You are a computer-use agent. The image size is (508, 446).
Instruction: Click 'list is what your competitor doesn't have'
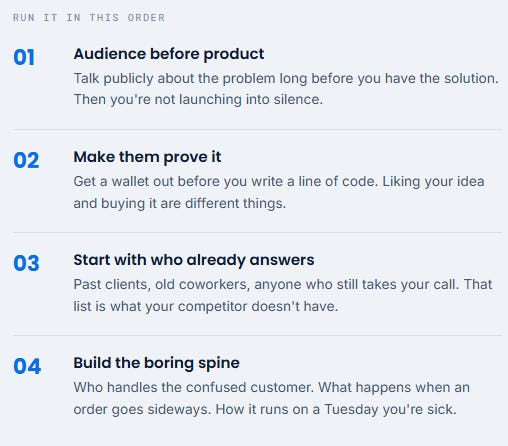coord(206,306)
